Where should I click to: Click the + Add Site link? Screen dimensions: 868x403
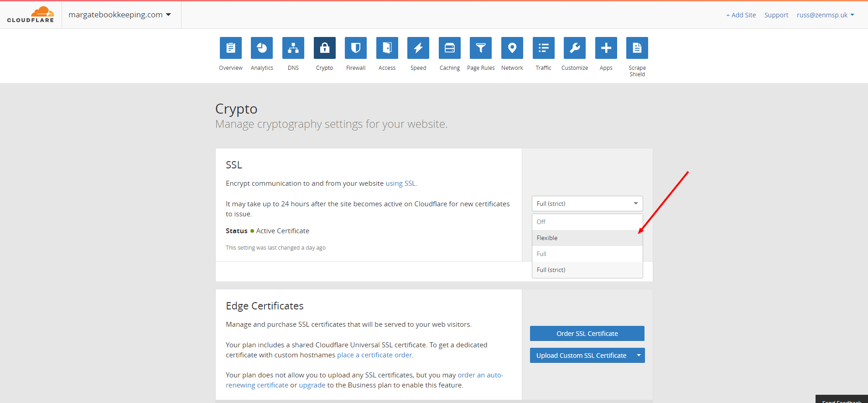741,15
